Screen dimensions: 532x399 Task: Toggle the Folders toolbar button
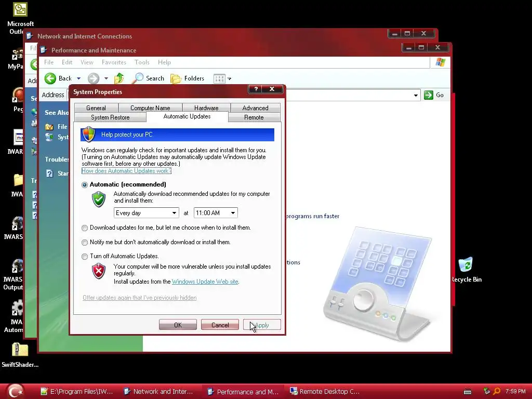[x=188, y=78]
